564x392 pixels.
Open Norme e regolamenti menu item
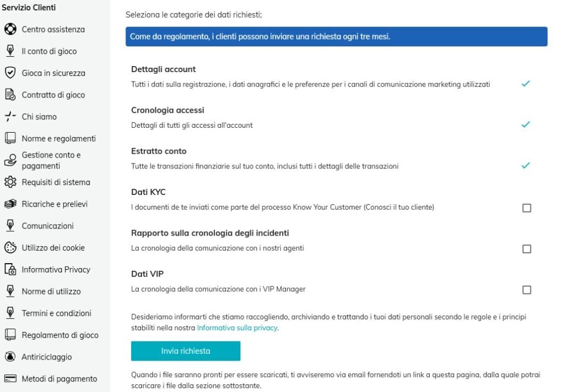click(58, 138)
